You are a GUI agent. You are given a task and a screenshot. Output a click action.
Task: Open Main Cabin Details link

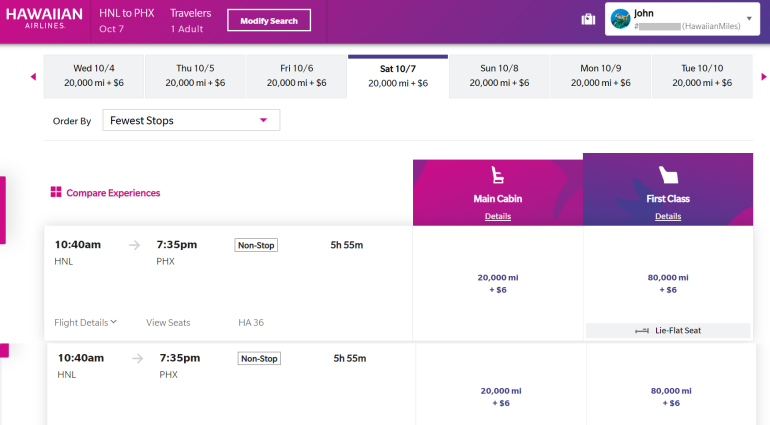(x=497, y=216)
